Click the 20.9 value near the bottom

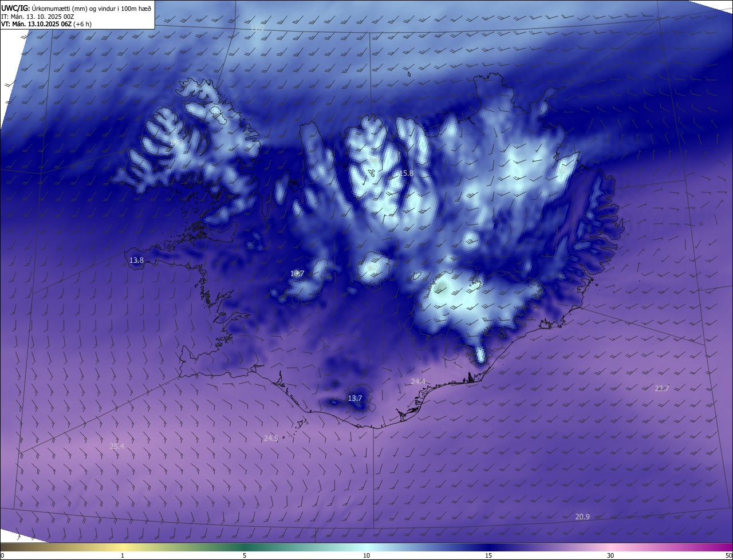click(582, 516)
